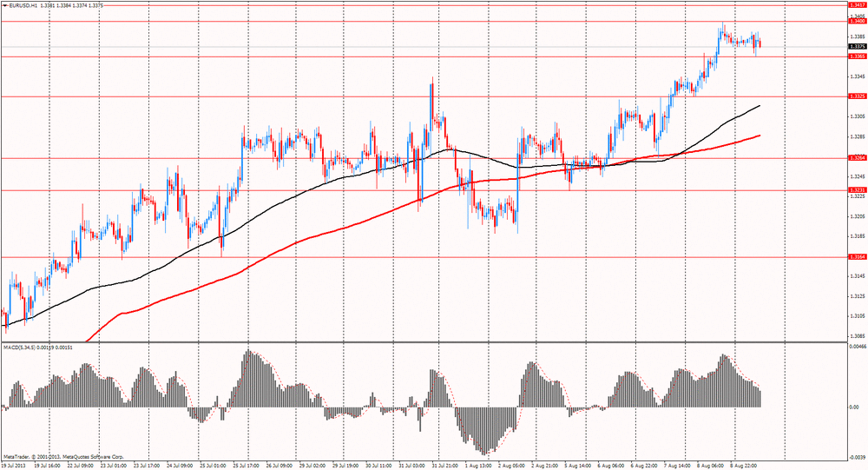Click the 1.3285 price axis value
Screen dimensions: 868x470
click(857, 136)
